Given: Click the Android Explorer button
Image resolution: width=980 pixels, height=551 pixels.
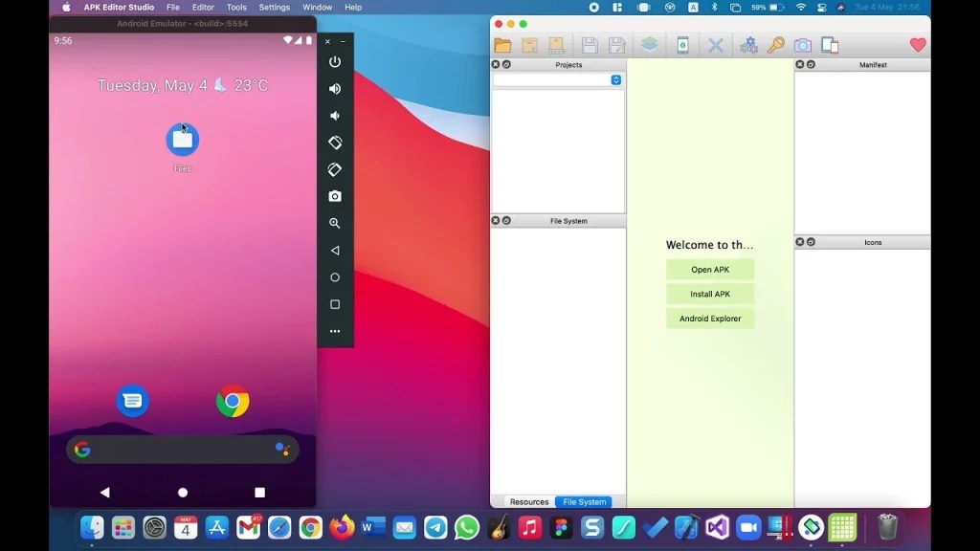Looking at the screenshot, I should click(x=709, y=318).
